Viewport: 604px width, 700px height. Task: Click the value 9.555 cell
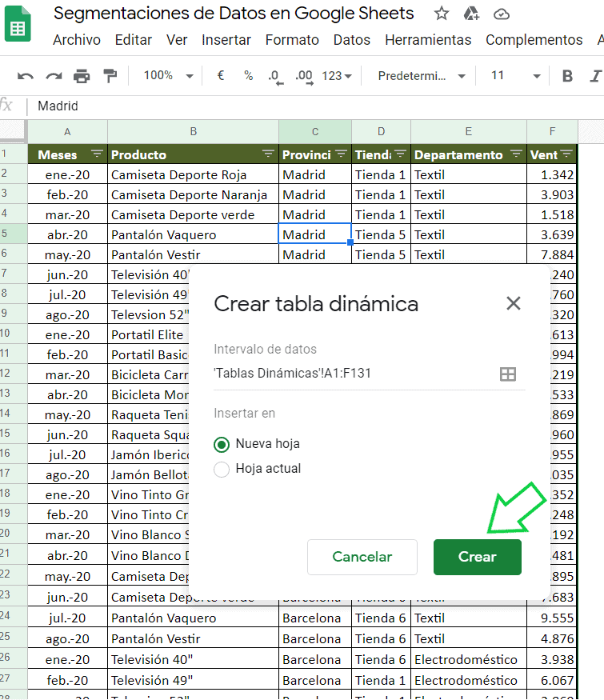click(x=552, y=618)
